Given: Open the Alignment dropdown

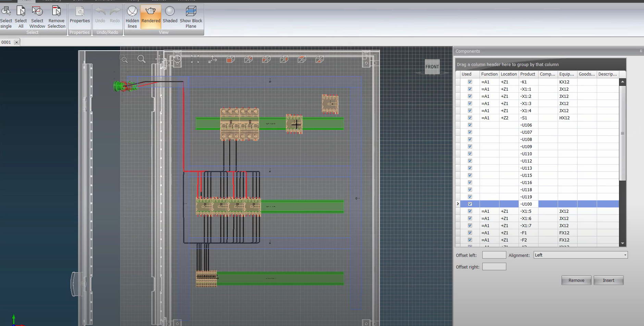Looking at the screenshot, I should 581,255.
